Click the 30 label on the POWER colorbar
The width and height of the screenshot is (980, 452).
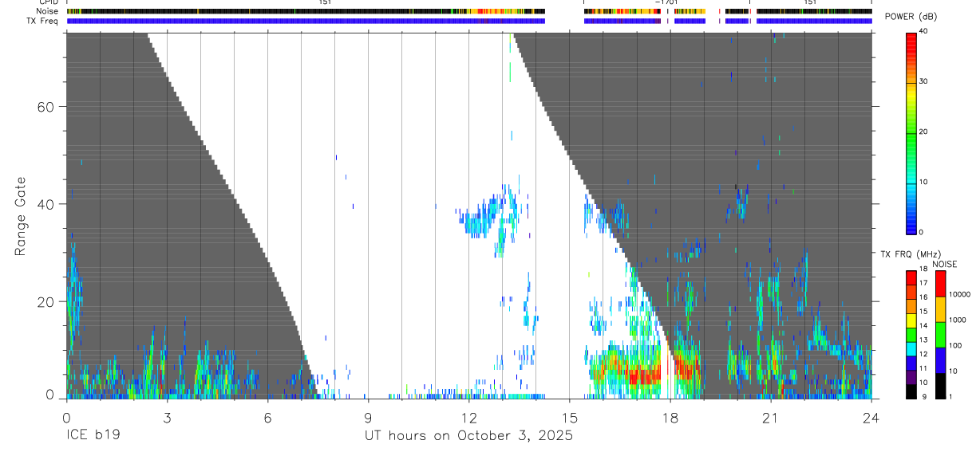923,81
